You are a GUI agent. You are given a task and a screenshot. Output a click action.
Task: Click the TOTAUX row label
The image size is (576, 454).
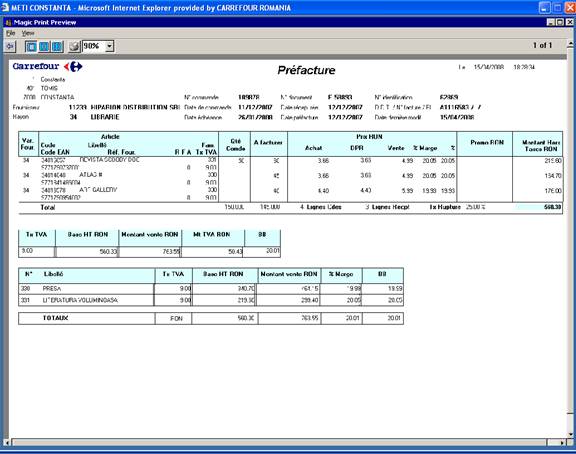coord(55,318)
